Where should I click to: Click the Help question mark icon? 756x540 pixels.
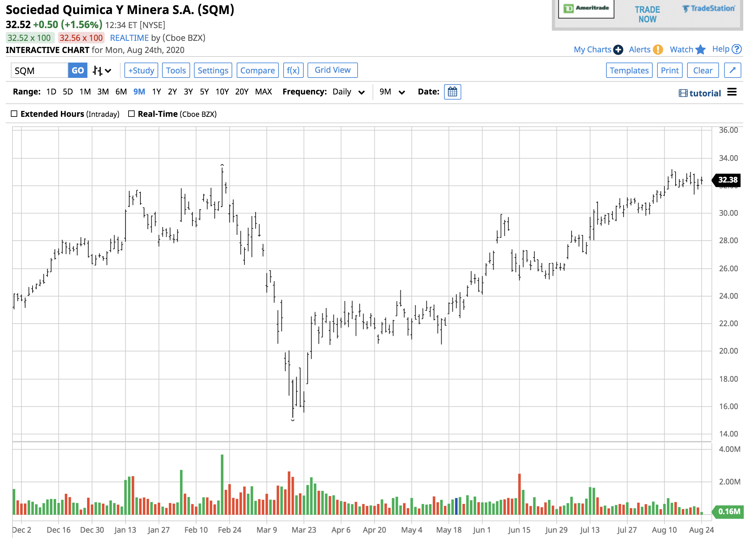(x=737, y=49)
